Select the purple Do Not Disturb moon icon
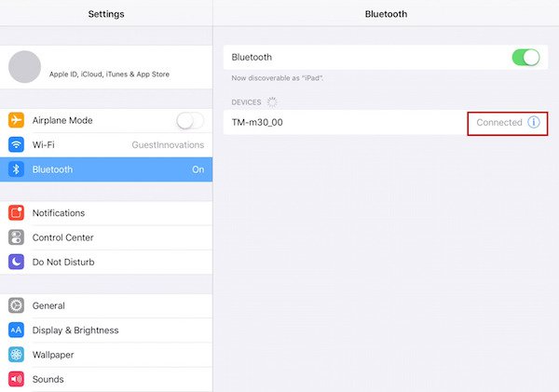The image size is (559, 392). coord(16,262)
